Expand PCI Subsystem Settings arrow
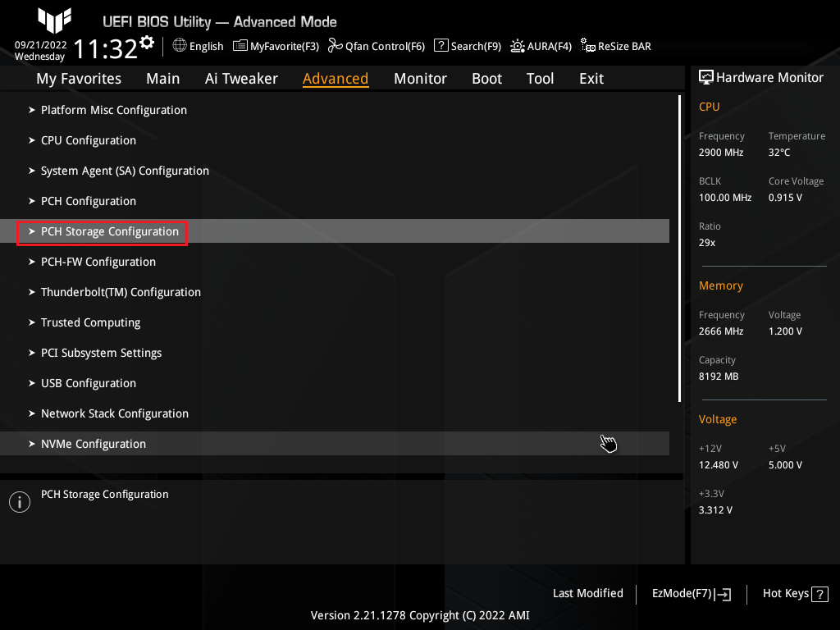 32,353
